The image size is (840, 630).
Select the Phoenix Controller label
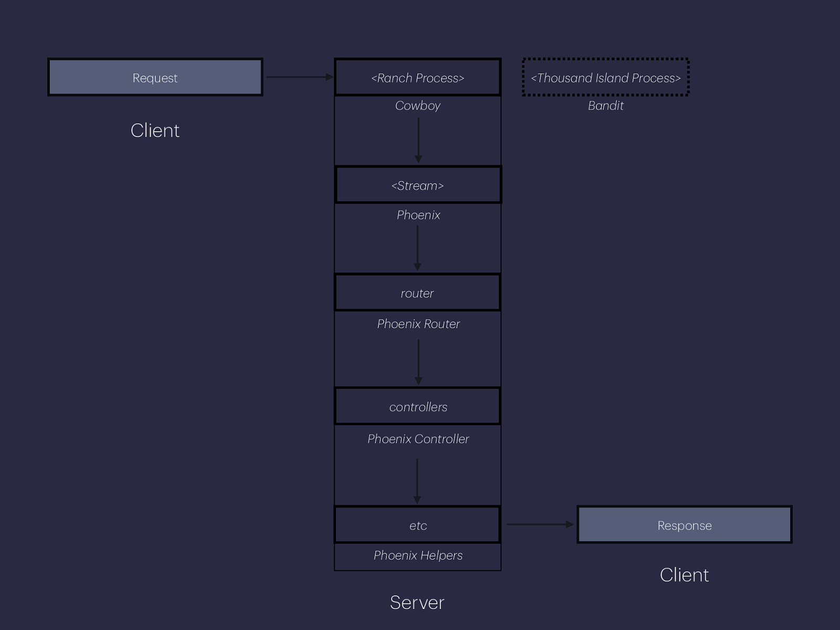[x=418, y=439]
